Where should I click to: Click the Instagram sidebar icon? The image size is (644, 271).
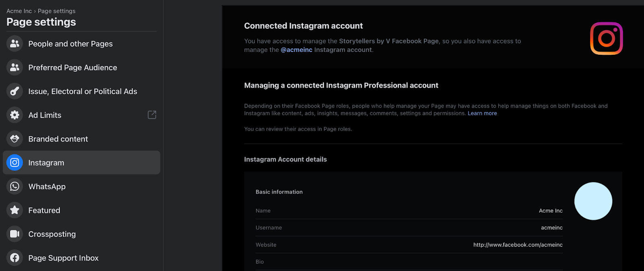click(x=14, y=162)
